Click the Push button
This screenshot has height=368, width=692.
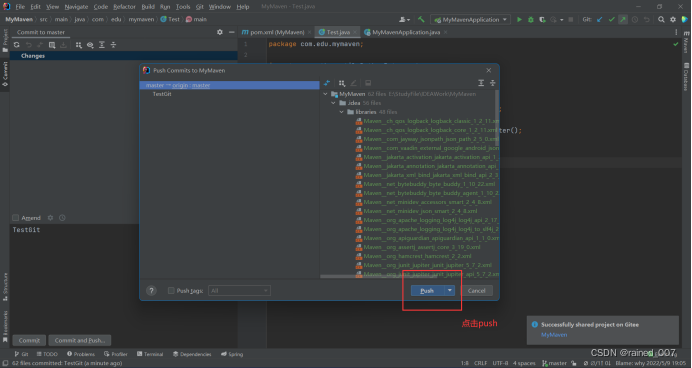click(427, 290)
